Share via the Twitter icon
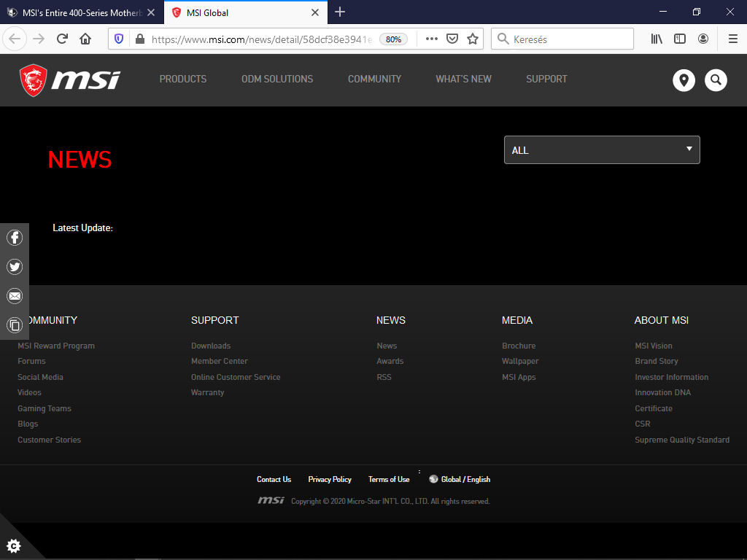 click(15, 267)
